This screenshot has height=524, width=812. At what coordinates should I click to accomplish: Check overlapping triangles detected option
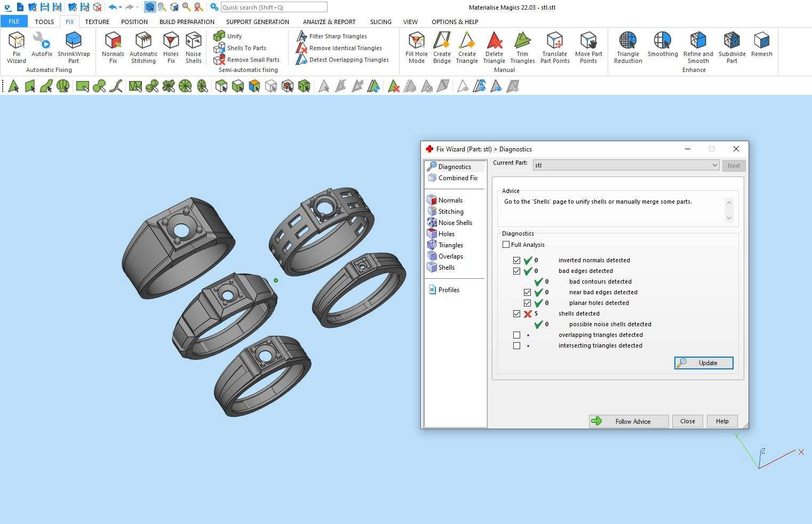tap(516, 335)
